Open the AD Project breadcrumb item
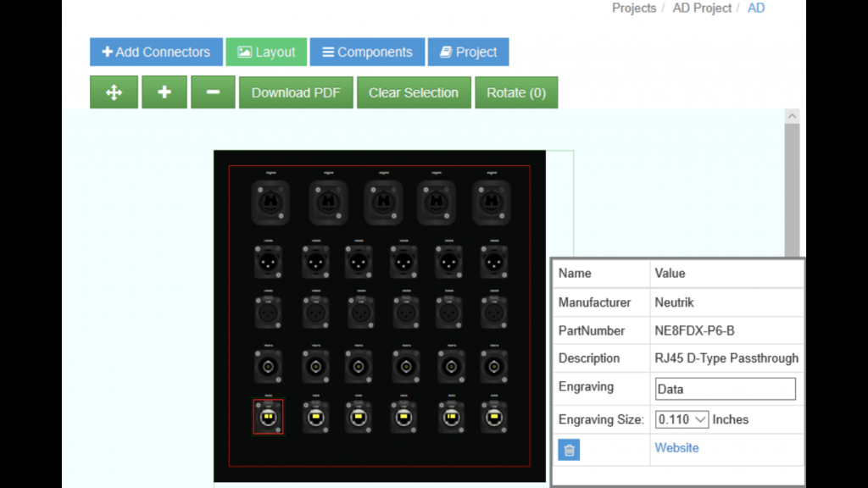Image resolution: width=868 pixels, height=488 pixels. click(702, 8)
